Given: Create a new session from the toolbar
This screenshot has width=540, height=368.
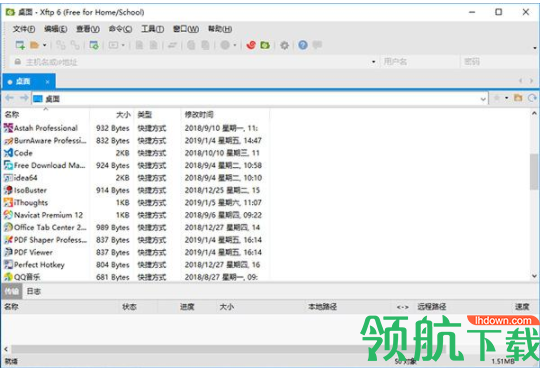Looking at the screenshot, I should [20, 45].
